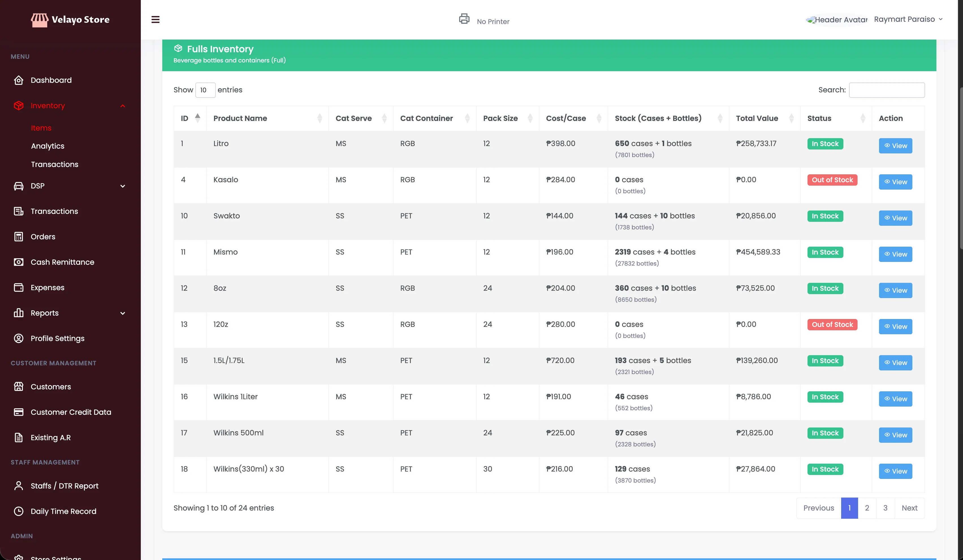Click the Customer Credit Data card icon
Screen dimensions: 963x560
click(x=18, y=412)
